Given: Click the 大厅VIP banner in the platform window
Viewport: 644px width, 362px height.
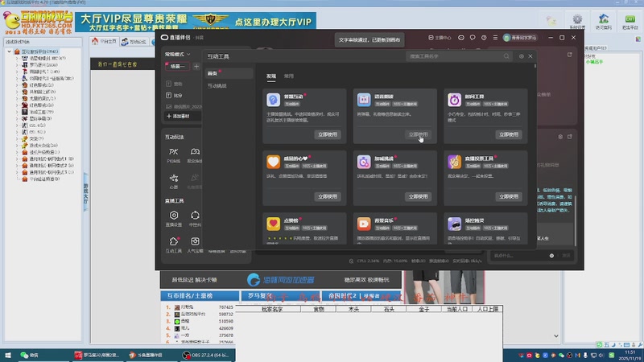Looking at the screenshot, I should point(196,22).
